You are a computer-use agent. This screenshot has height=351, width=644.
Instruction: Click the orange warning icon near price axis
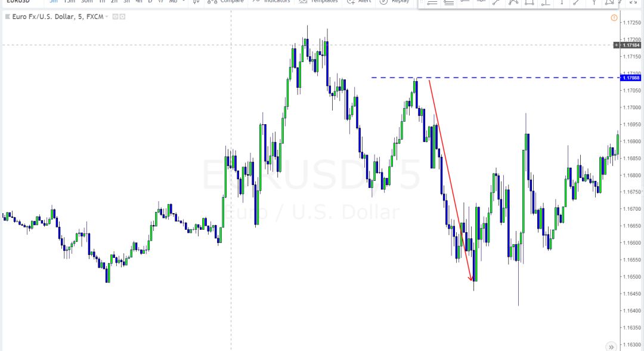(614, 18)
